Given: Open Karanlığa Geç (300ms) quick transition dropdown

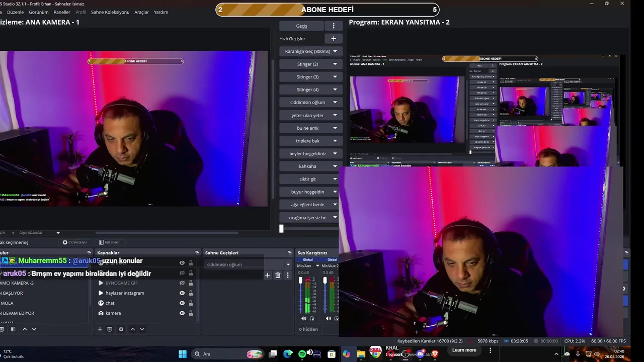Looking at the screenshot, I should tap(335, 51).
